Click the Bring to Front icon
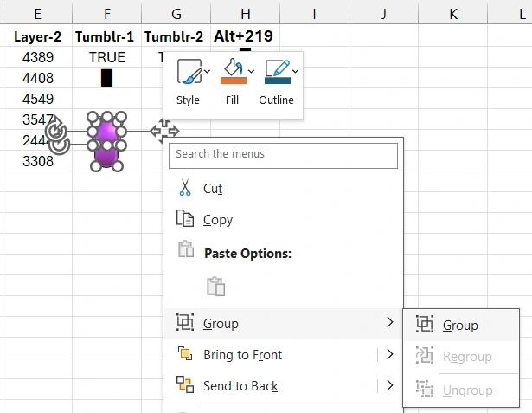 click(185, 354)
